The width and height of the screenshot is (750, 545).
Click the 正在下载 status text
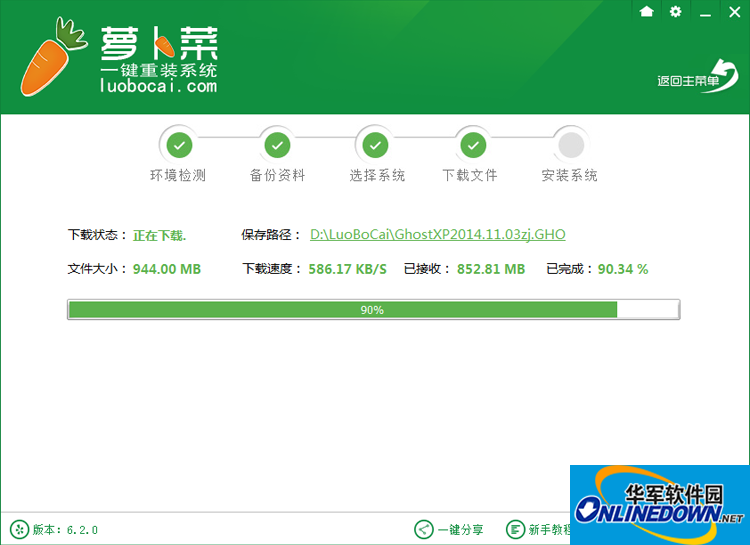point(159,235)
